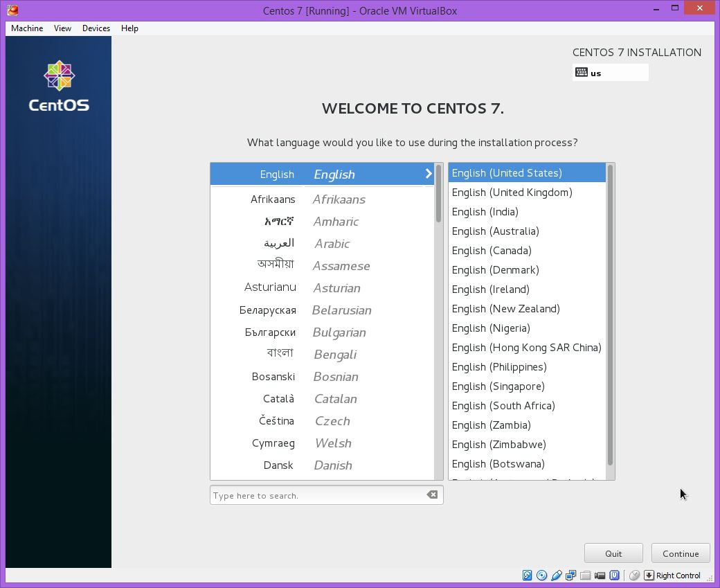Select Amharic in the language list
The image size is (720, 588).
322,222
